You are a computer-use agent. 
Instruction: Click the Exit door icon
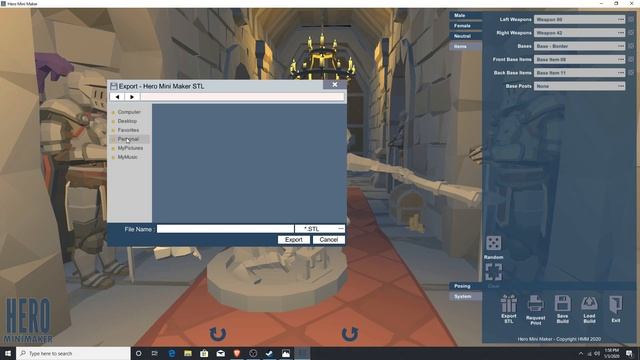pos(616,309)
